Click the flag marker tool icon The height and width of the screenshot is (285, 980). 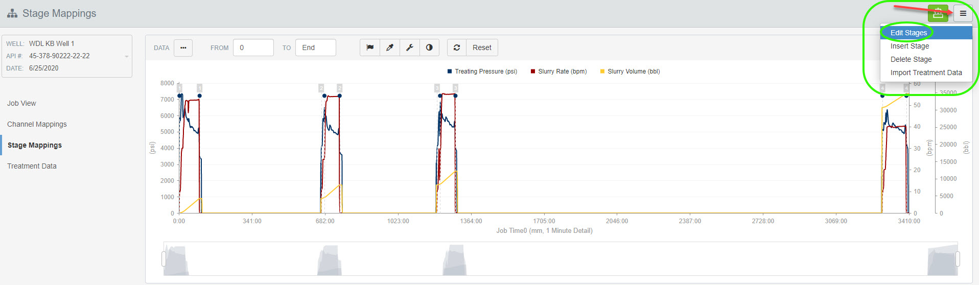pyautogui.click(x=370, y=47)
